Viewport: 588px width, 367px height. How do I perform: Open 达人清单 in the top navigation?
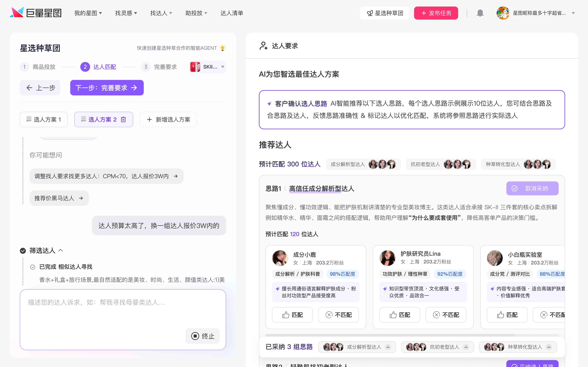(232, 13)
